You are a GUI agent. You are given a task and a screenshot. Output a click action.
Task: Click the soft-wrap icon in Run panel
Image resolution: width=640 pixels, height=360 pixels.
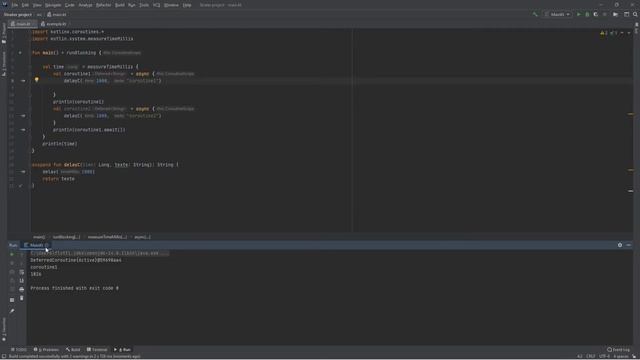click(x=22, y=272)
